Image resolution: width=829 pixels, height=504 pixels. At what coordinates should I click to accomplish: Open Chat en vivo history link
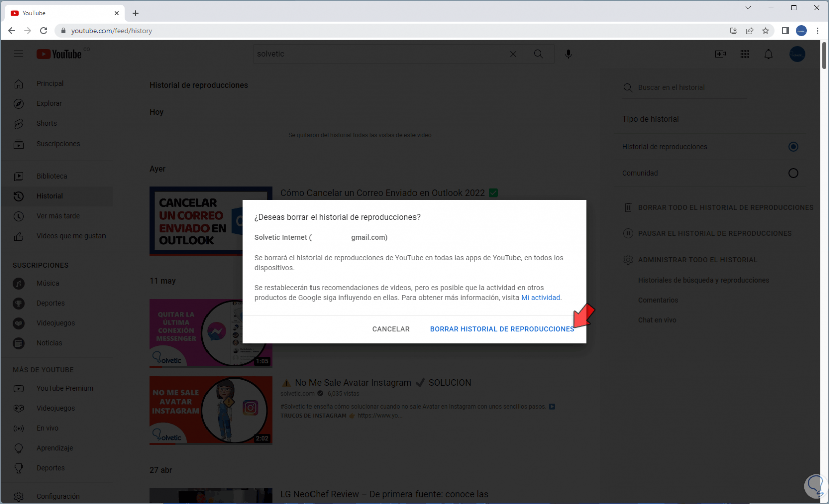pyautogui.click(x=657, y=320)
